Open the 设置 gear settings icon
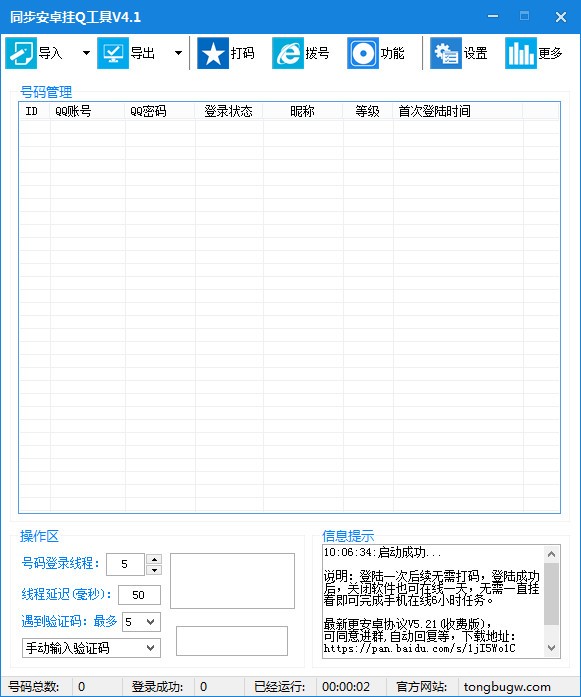 tap(446, 53)
